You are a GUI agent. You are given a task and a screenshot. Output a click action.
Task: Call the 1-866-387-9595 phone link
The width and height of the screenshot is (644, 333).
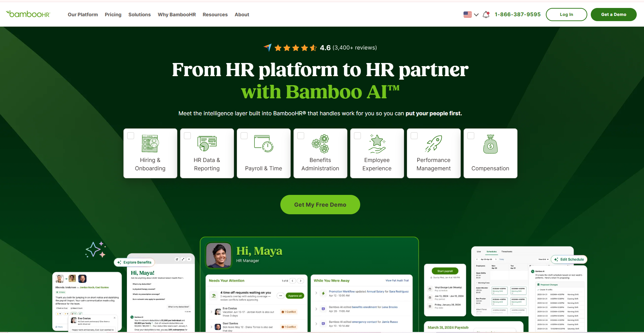tap(517, 15)
